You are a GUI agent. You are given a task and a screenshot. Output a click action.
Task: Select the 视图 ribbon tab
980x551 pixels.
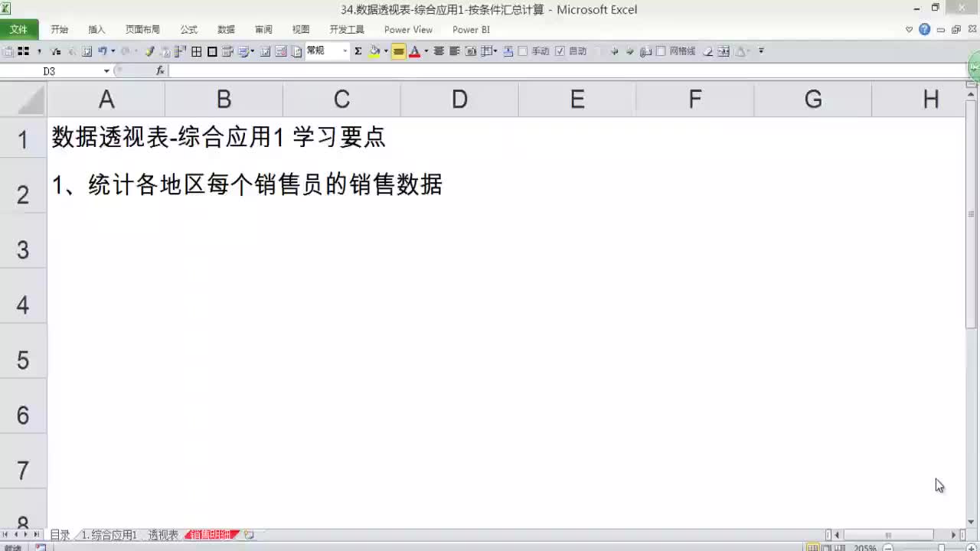tap(301, 30)
